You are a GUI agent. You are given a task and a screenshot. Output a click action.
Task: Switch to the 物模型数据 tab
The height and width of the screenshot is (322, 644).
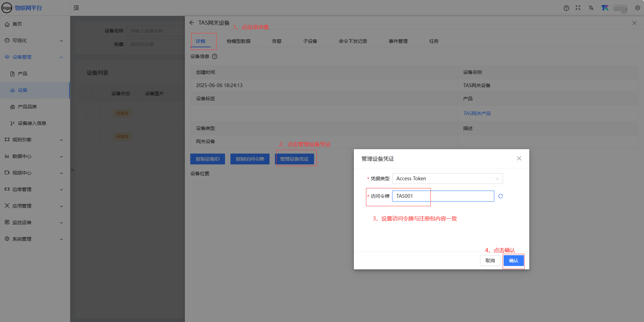coord(239,41)
